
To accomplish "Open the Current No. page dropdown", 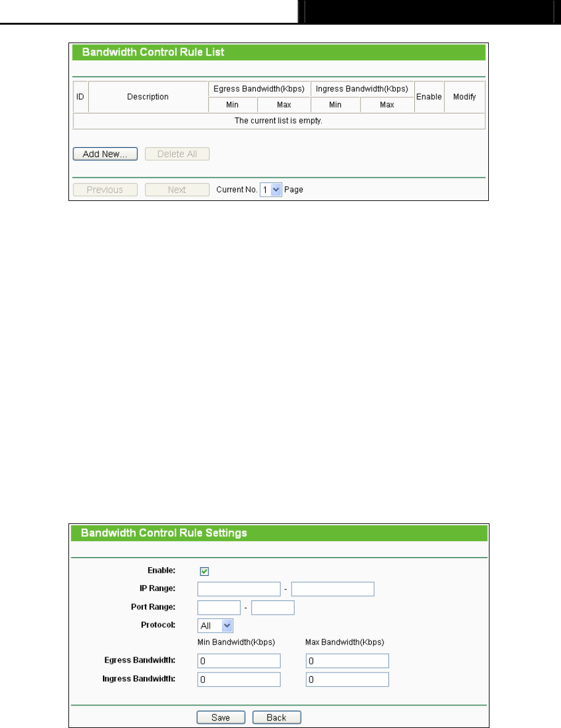I will point(271,190).
